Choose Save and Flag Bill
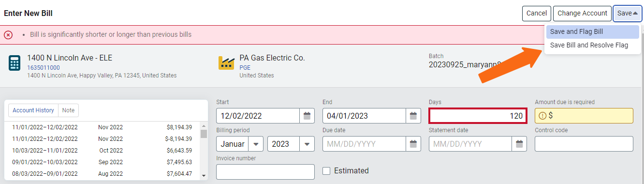Screen dimensions: 644x184 coord(592,32)
